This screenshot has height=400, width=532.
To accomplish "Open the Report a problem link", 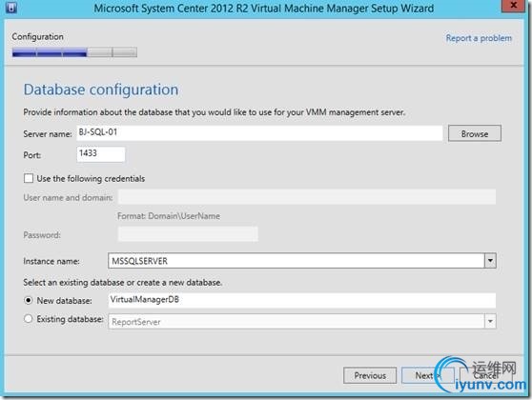I will pos(479,38).
